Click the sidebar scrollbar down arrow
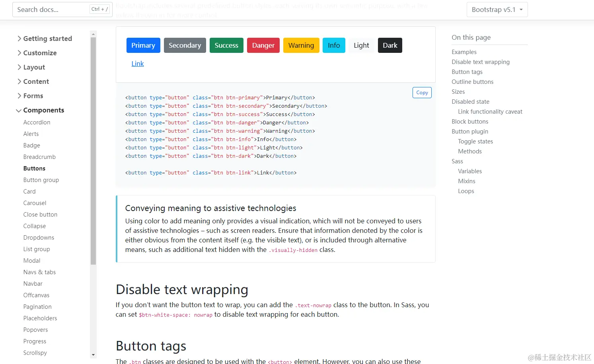 tap(93, 355)
